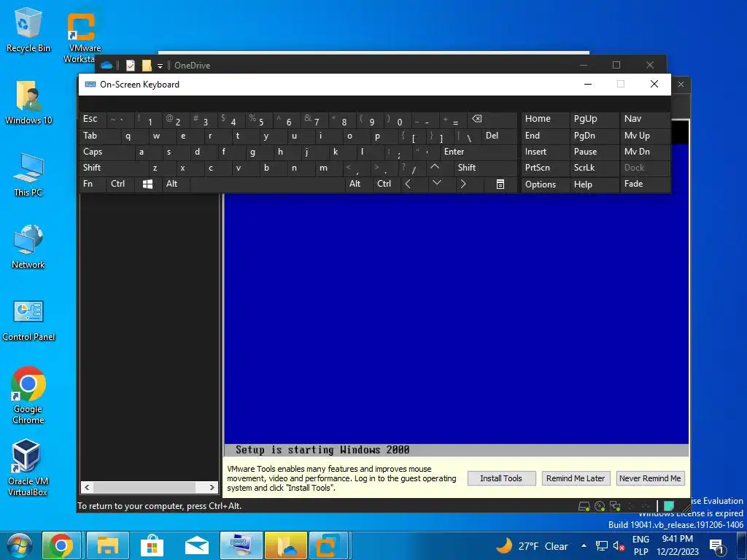Click the Home key
The height and width of the screenshot is (560, 747).
(x=544, y=119)
